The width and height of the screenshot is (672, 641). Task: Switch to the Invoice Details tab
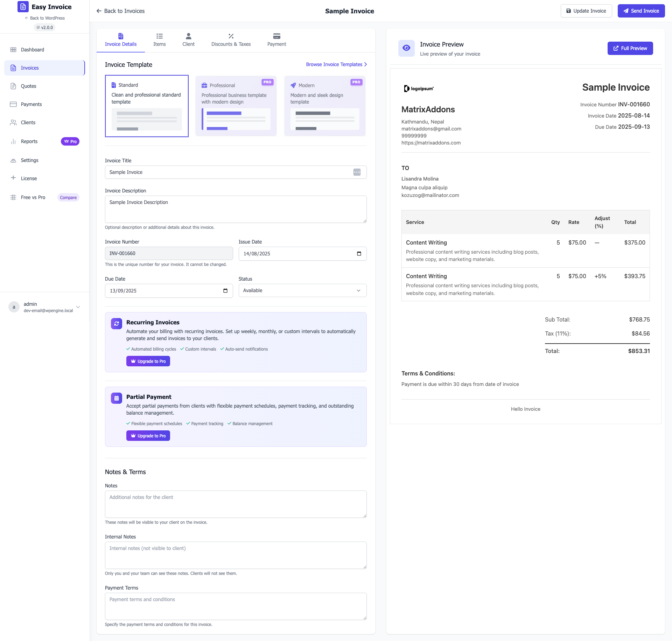121,40
